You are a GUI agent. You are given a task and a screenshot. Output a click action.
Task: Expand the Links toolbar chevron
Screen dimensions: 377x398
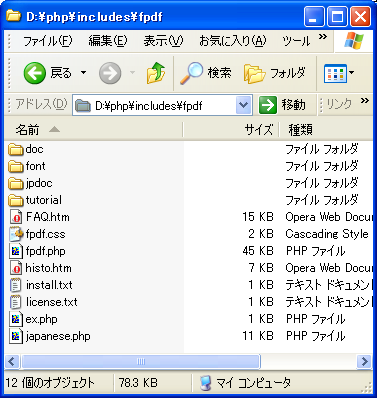pos(365,100)
